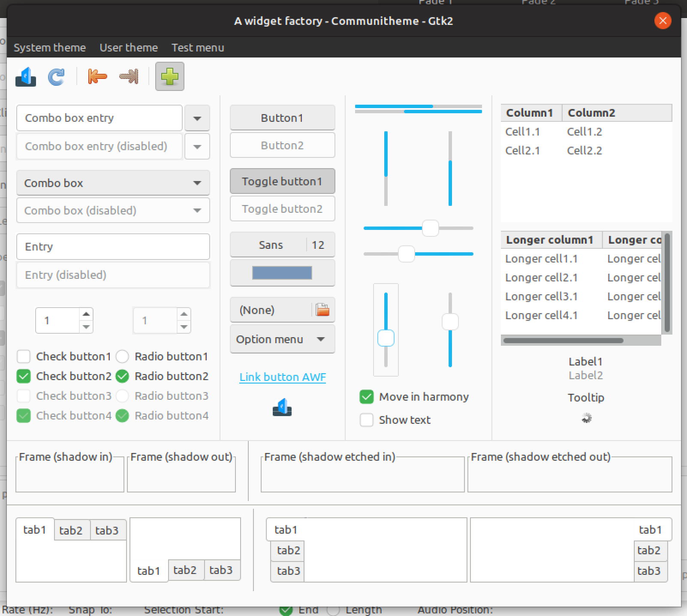Click inside the Entry text field

pyautogui.click(x=113, y=247)
